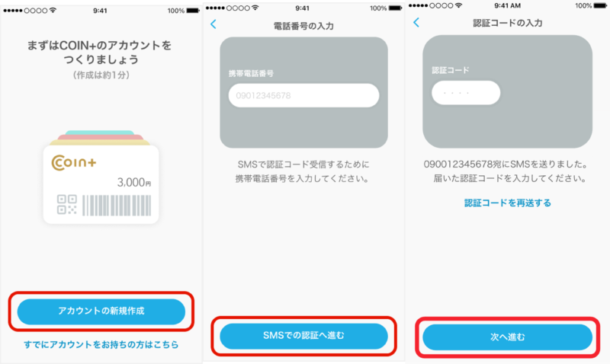Image resolution: width=610 pixels, height=364 pixels.
Task: Tap the barcode on the COIN+ card
Action: 117,205
